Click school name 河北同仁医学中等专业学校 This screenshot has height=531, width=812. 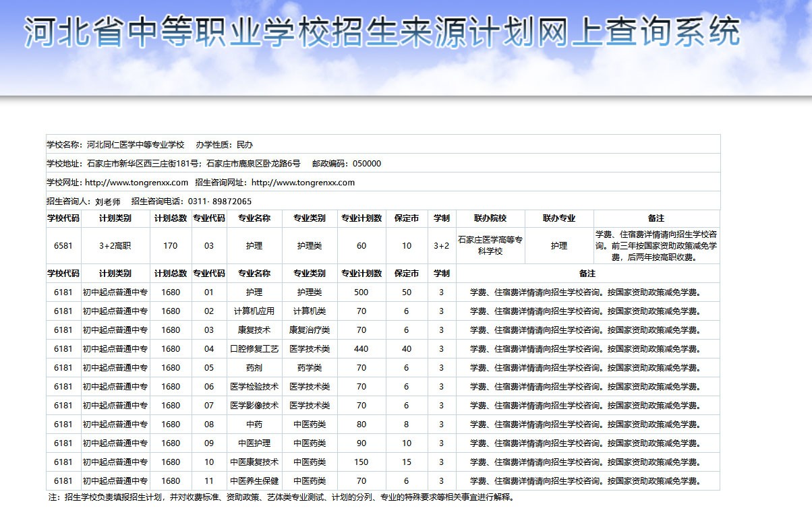tap(136, 145)
